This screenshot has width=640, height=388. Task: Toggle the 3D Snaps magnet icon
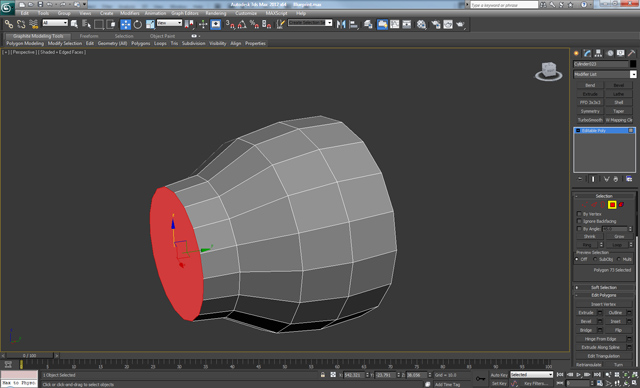(230, 24)
